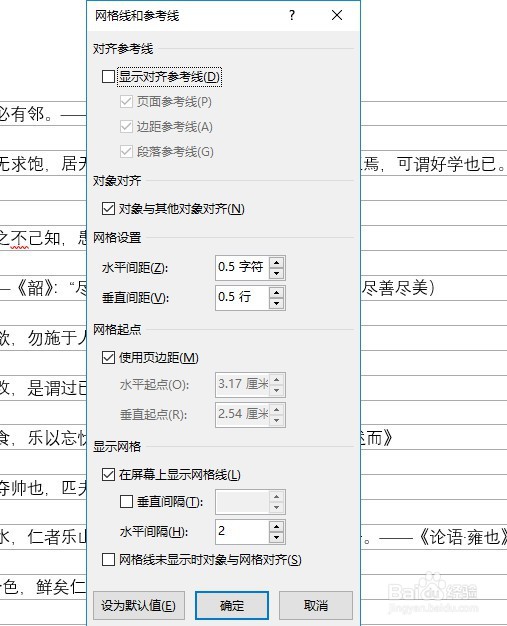Screen dimensions: 507x626
Task: Close the 网格线和参考线 dialog
Action: (337, 16)
